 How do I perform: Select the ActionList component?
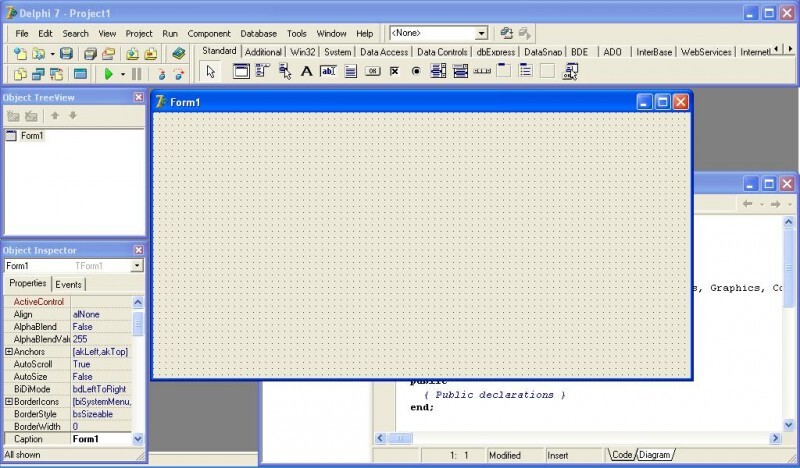(x=570, y=71)
